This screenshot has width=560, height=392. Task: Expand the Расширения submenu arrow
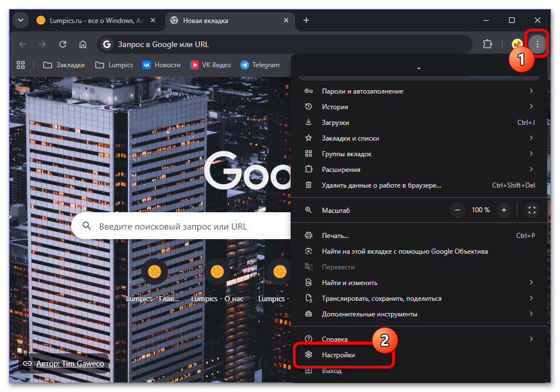pyautogui.click(x=531, y=170)
